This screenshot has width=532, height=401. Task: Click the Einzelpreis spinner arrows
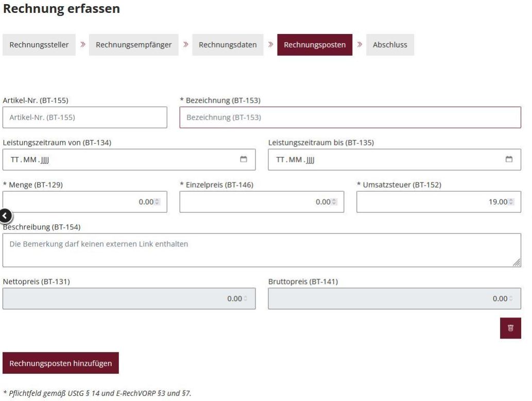tap(335, 202)
